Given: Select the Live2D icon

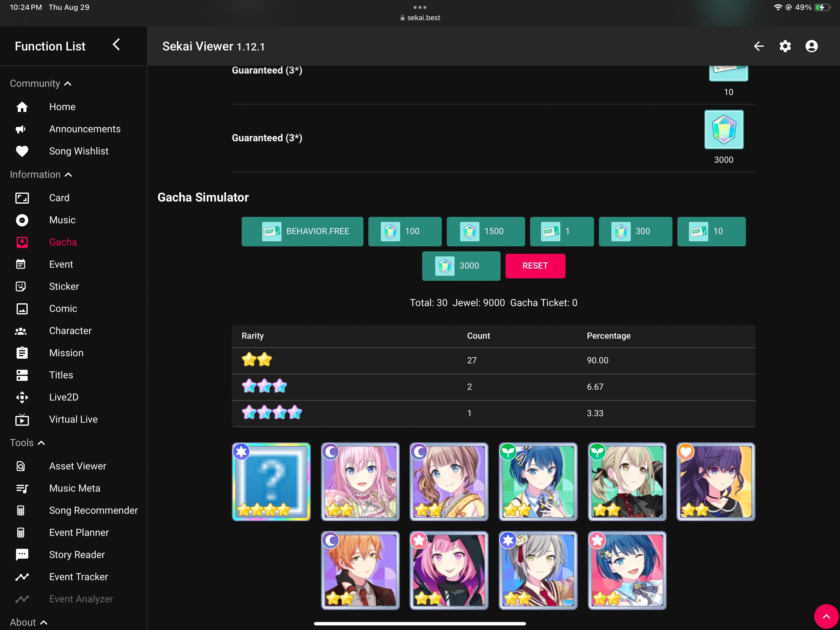Looking at the screenshot, I should click(22, 397).
